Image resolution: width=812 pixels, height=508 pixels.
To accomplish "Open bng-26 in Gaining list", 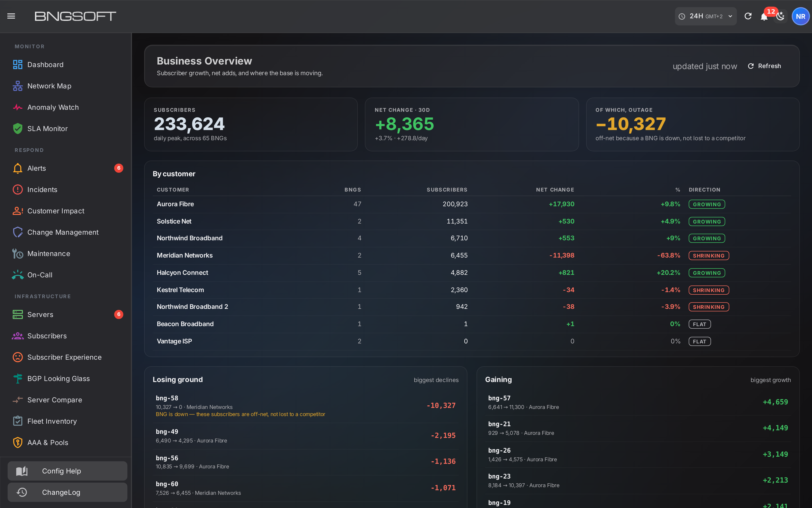I will (638, 455).
